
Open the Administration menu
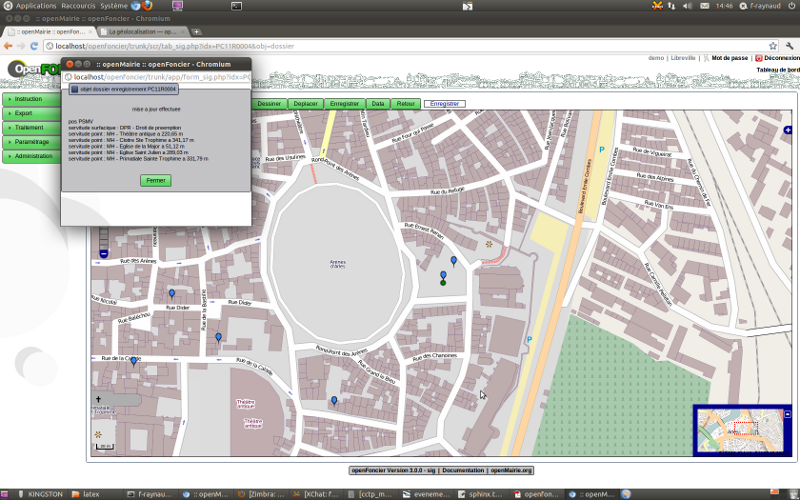click(x=33, y=156)
